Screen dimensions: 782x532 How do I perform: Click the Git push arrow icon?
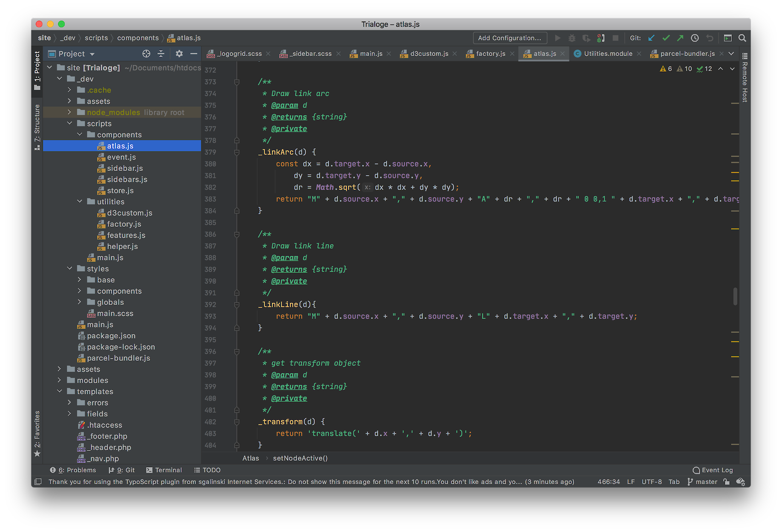(x=680, y=38)
